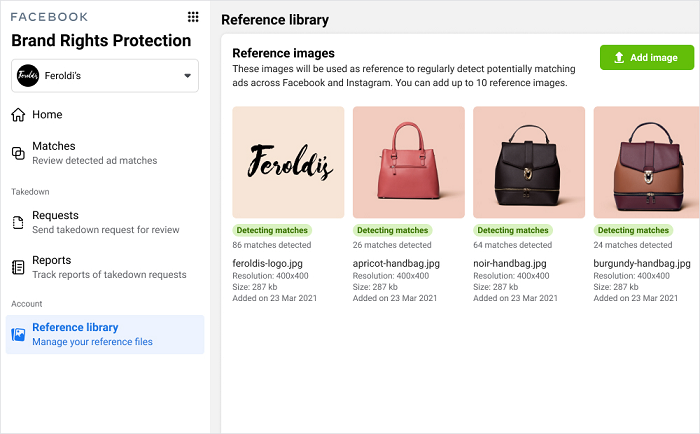Open the feroldis-logo.jpg thumbnail
The height and width of the screenshot is (434, 700).
pyautogui.click(x=288, y=162)
